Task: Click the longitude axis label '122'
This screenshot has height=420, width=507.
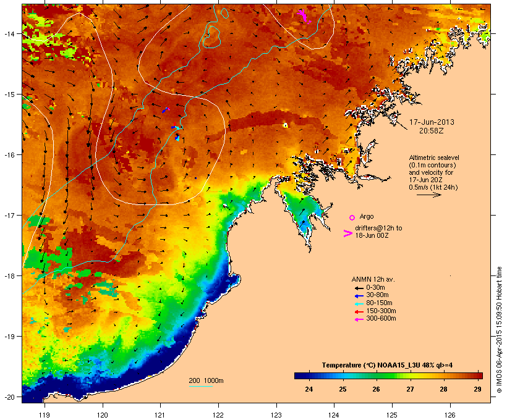Action: tap(218, 415)
